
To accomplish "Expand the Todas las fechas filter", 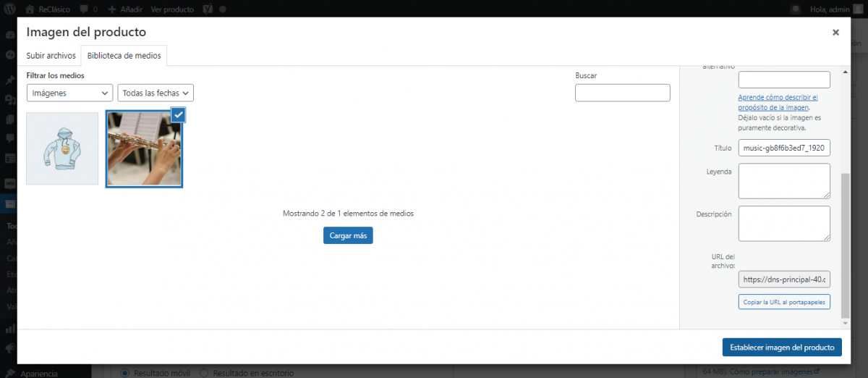I will [x=156, y=93].
